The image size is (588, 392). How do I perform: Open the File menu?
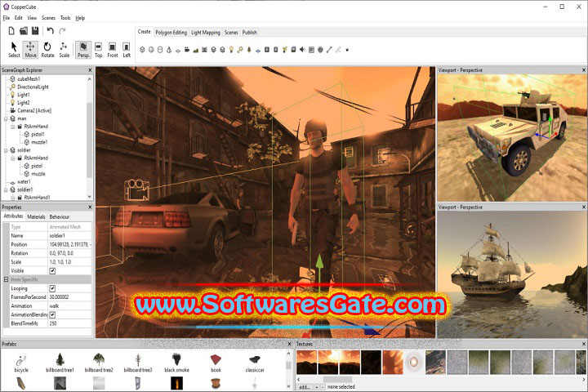(x=7, y=18)
